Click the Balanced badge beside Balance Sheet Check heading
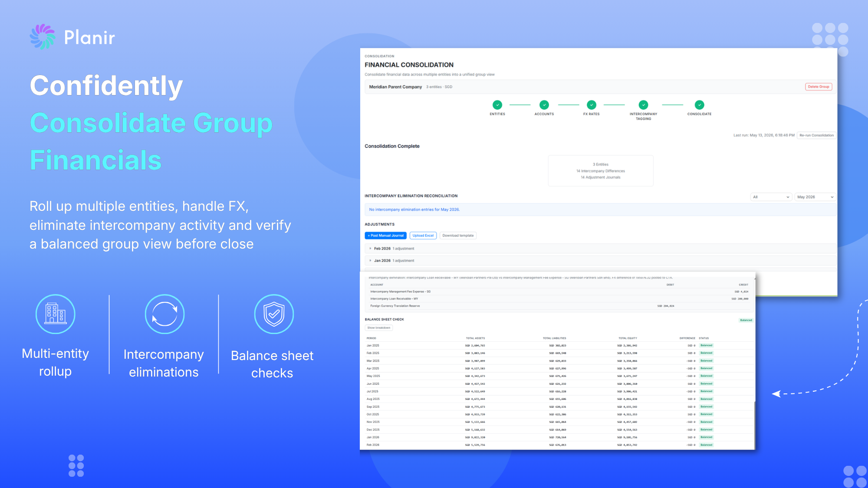 746,320
